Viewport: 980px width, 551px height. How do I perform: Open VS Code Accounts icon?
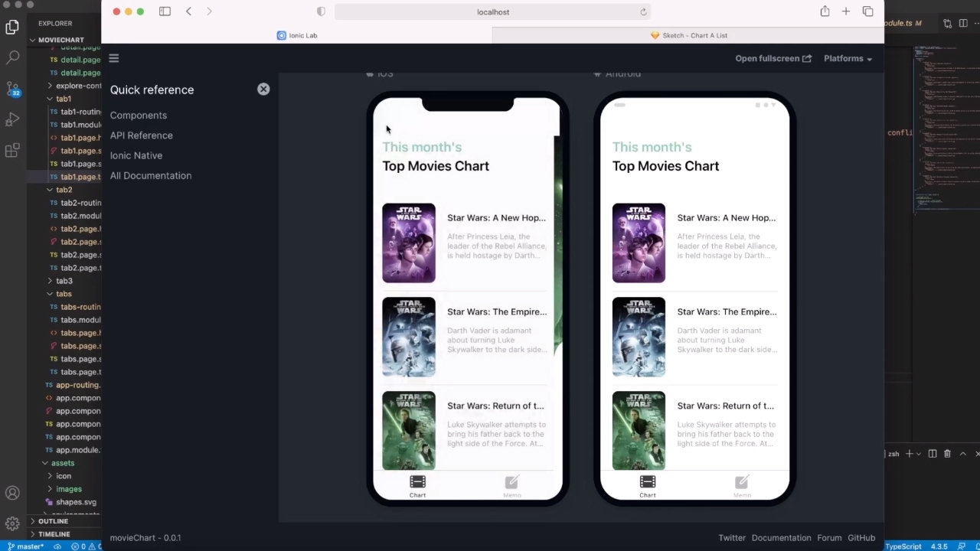[12, 494]
